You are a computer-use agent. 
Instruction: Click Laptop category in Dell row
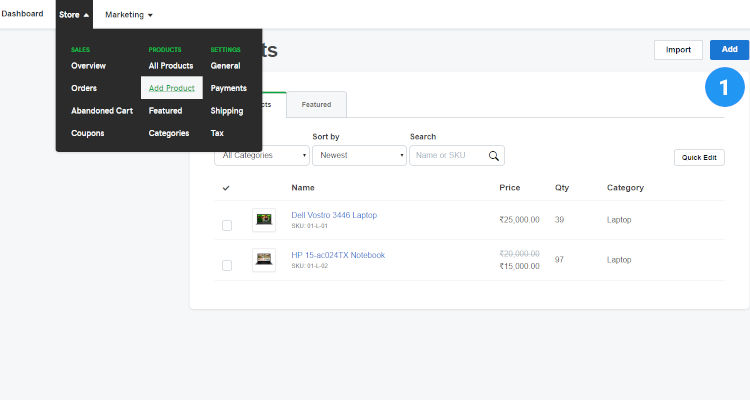pyautogui.click(x=619, y=220)
